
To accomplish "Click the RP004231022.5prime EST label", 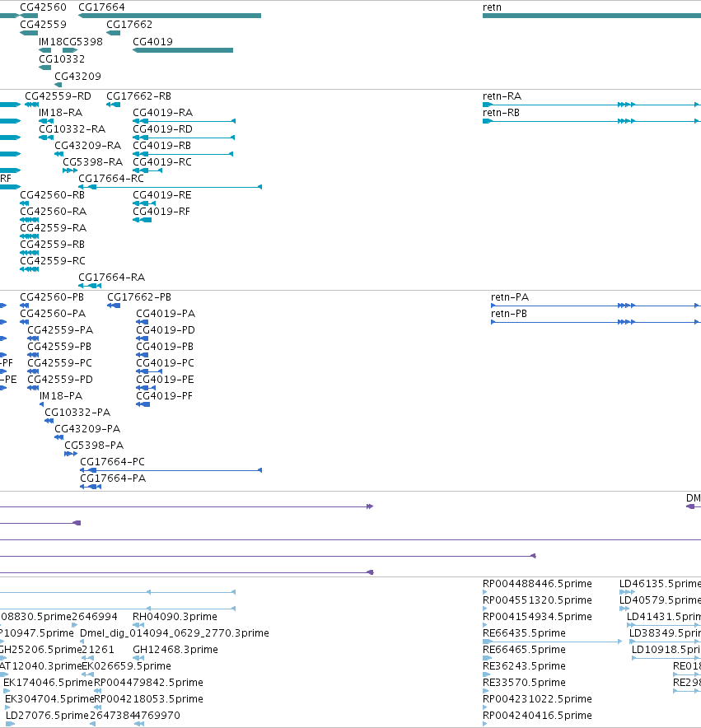I will tap(537, 699).
